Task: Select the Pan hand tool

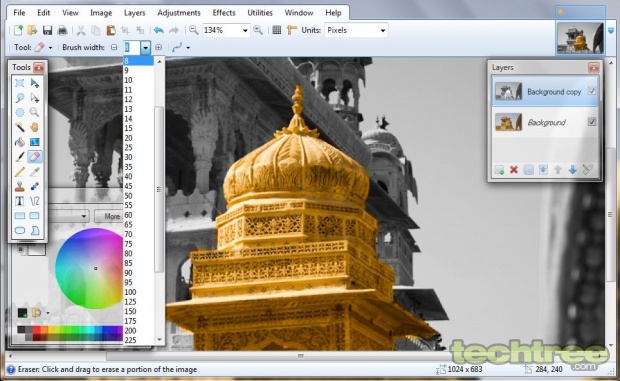Action: 34,127
